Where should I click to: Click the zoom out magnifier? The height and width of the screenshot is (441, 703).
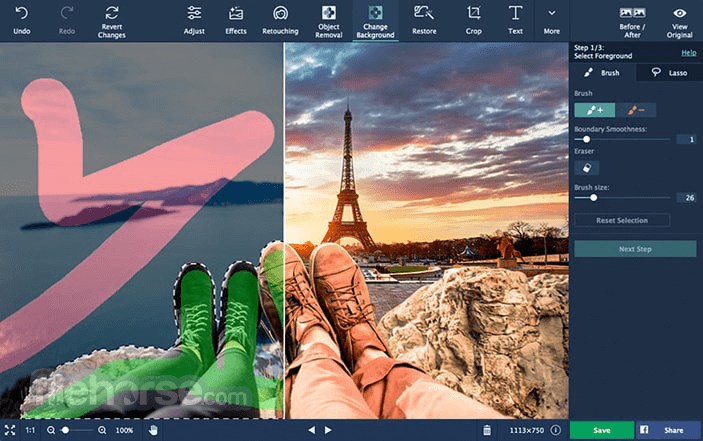pos(51,430)
